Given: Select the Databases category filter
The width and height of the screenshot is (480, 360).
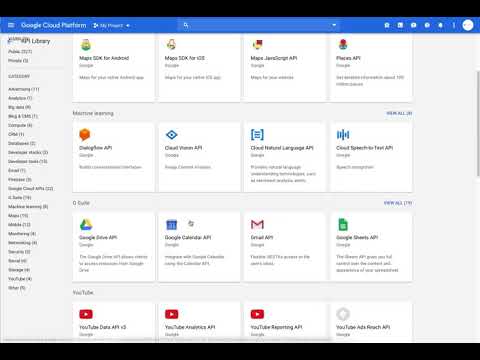Looking at the screenshot, I should pyautogui.click(x=21, y=143).
